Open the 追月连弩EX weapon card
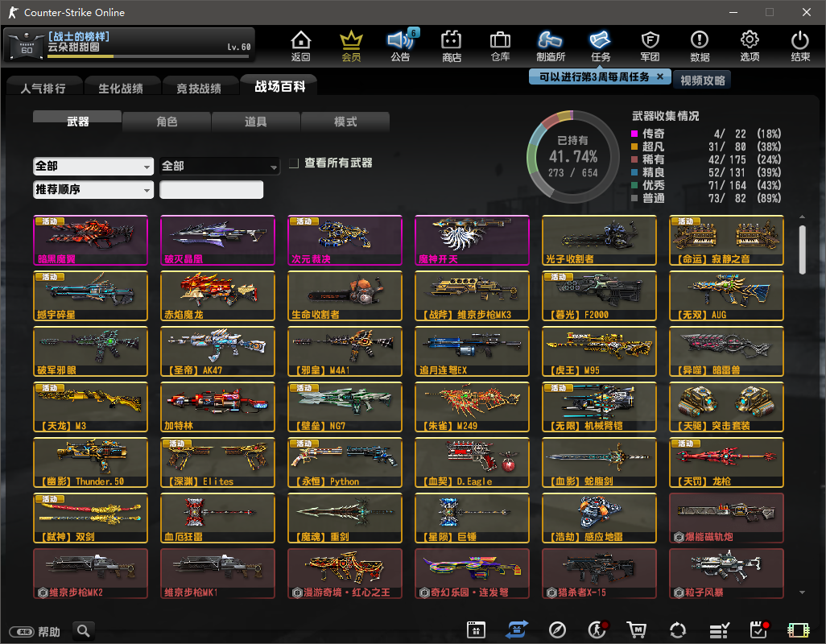Image resolution: width=826 pixels, height=644 pixels. 472,351
